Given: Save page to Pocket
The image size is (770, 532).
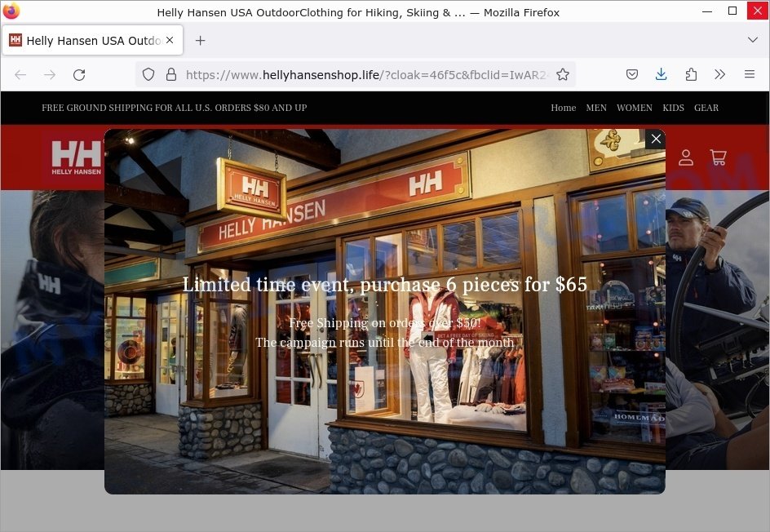Looking at the screenshot, I should click(632, 75).
